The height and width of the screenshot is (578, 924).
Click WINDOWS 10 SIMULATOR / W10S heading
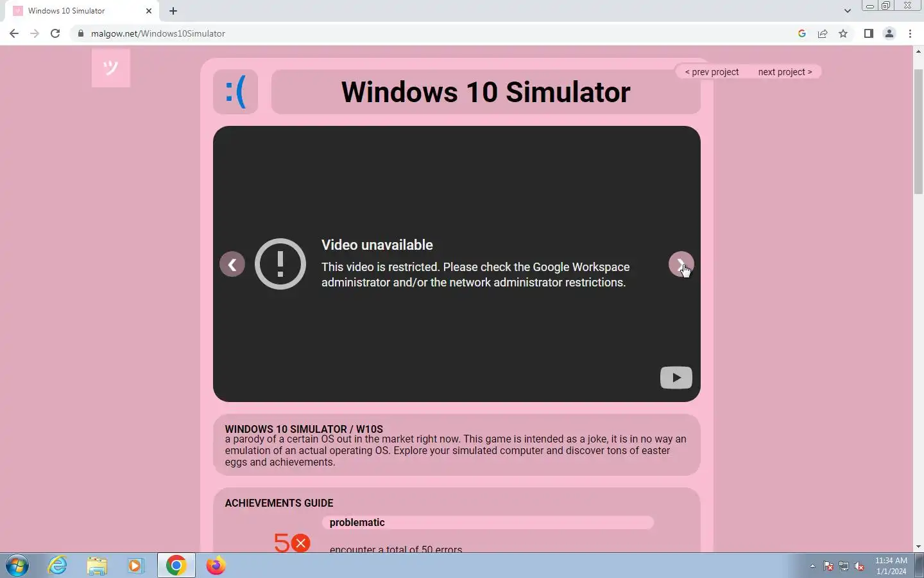(x=304, y=429)
